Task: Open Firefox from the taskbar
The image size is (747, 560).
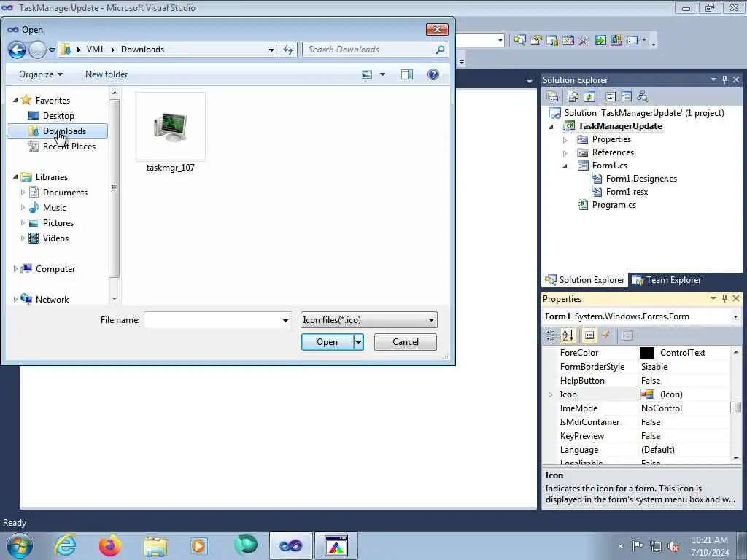Action: (x=109, y=545)
